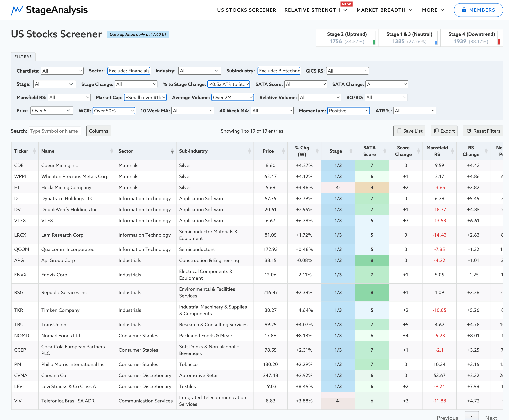The height and width of the screenshot is (420, 509).
Task: Open the Stage Change dropdown
Action: [x=136, y=84]
